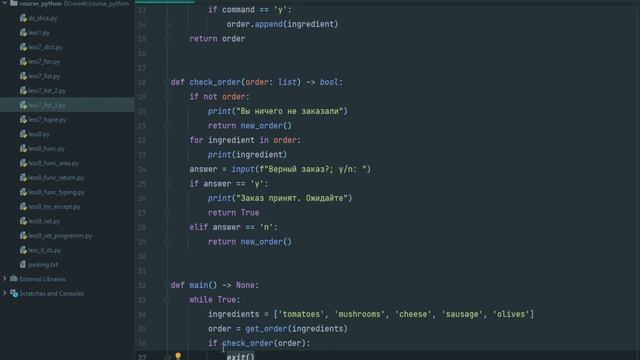Image resolution: width=640 pixels, height=360 pixels.
Task: Click the fold end marker on line 21
Action: pyautogui.click(x=167, y=126)
